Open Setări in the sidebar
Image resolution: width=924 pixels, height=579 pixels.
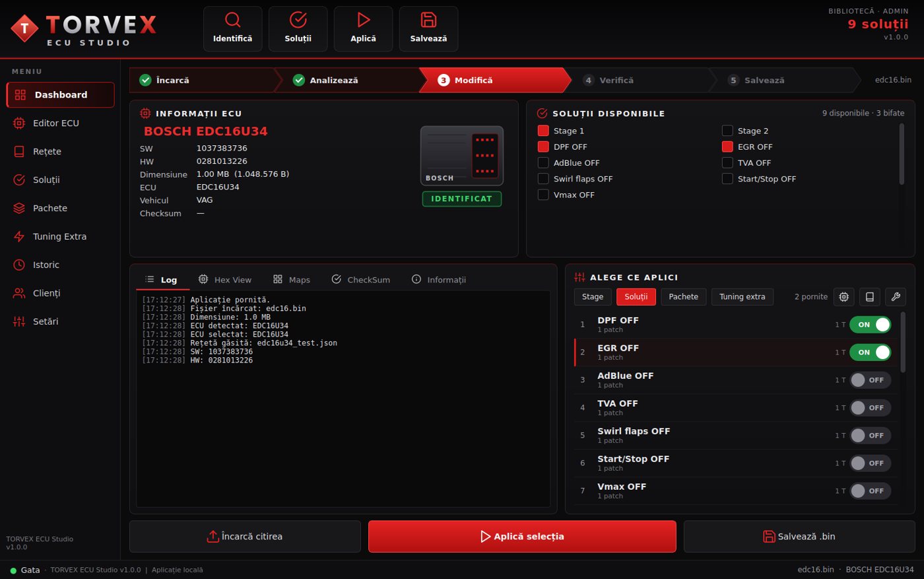(60, 322)
